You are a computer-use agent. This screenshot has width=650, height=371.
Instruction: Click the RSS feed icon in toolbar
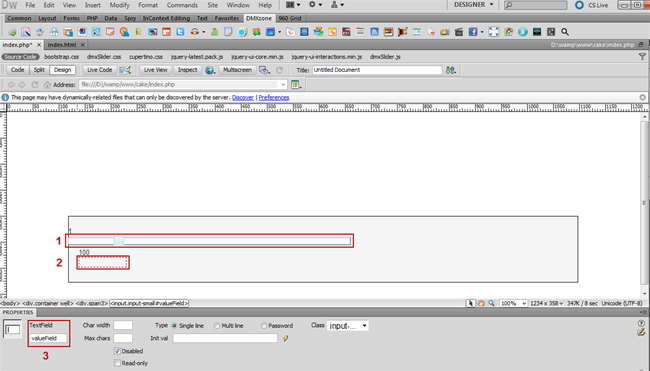tap(374, 32)
